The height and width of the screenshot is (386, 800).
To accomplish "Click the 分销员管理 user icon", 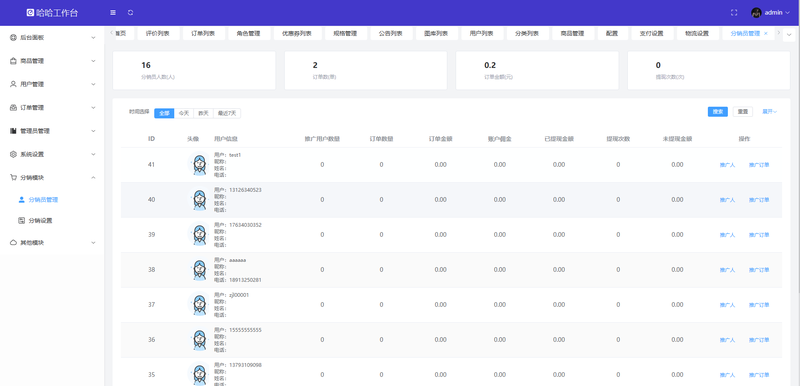I will tap(21, 200).
